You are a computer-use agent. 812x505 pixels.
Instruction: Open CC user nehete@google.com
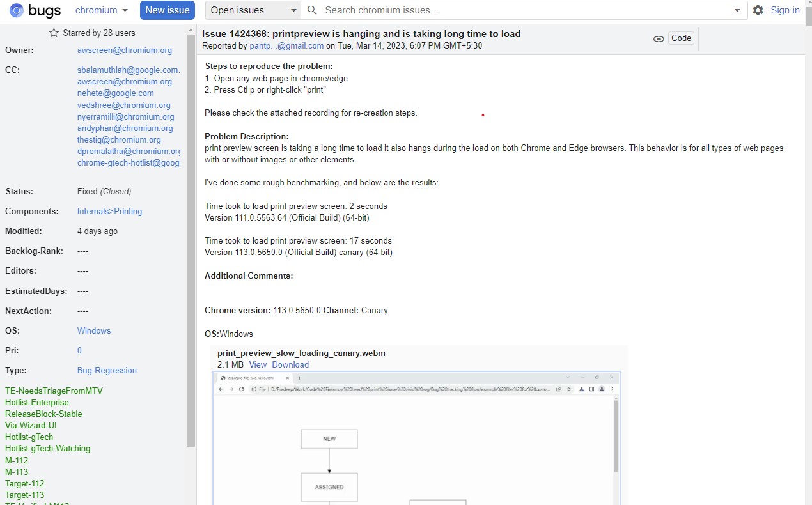point(116,93)
